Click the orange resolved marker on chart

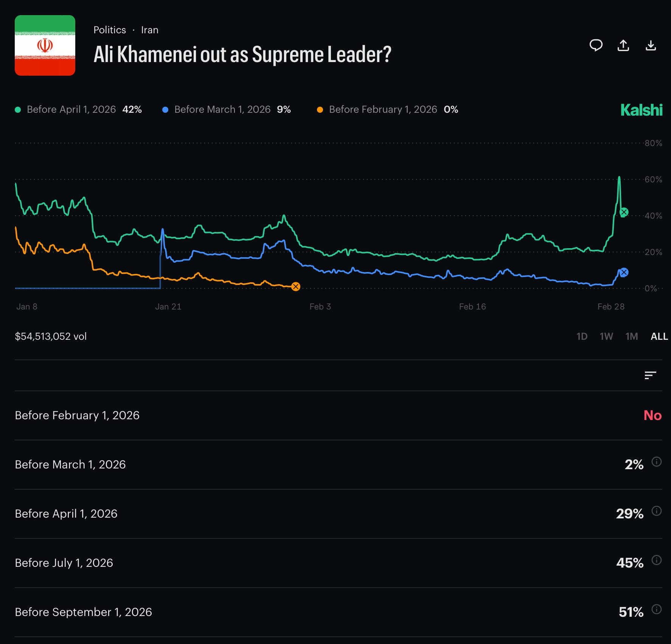[x=296, y=286]
